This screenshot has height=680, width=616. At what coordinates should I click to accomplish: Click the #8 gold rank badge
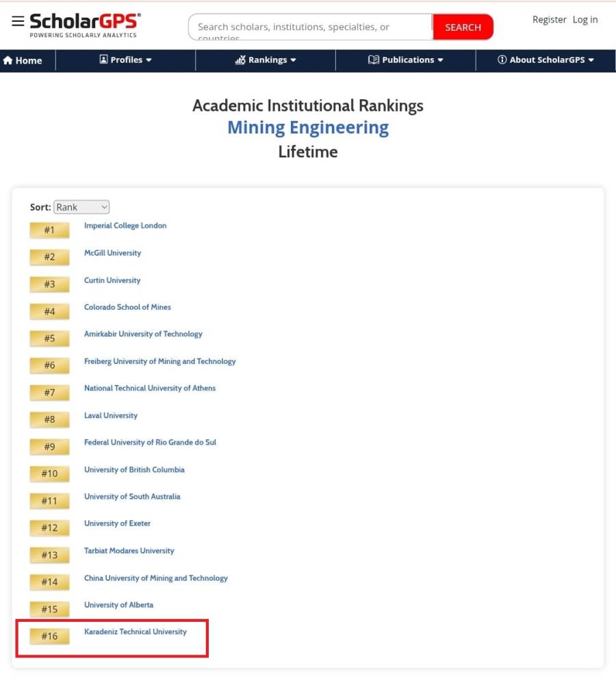(49, 419)
